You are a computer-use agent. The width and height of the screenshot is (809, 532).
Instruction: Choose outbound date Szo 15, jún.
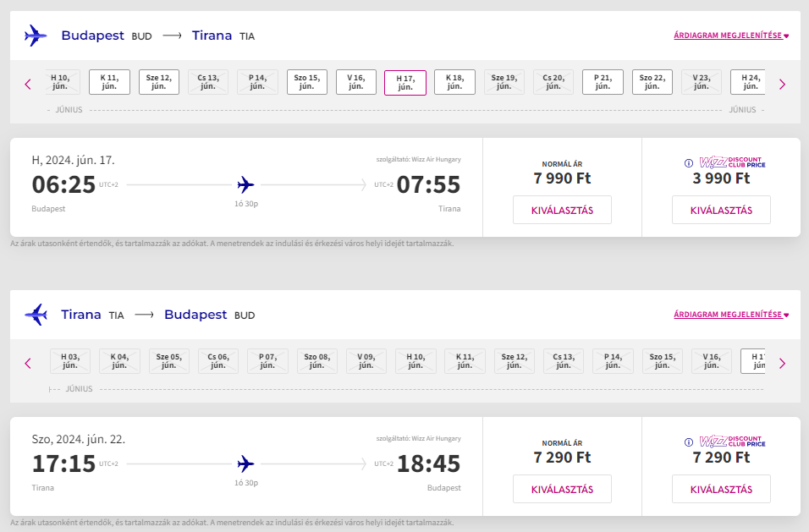pos(306,82)
